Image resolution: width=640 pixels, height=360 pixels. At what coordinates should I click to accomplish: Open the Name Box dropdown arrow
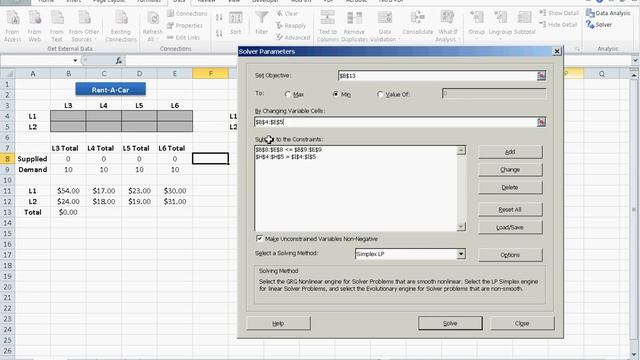click(75, 60)
